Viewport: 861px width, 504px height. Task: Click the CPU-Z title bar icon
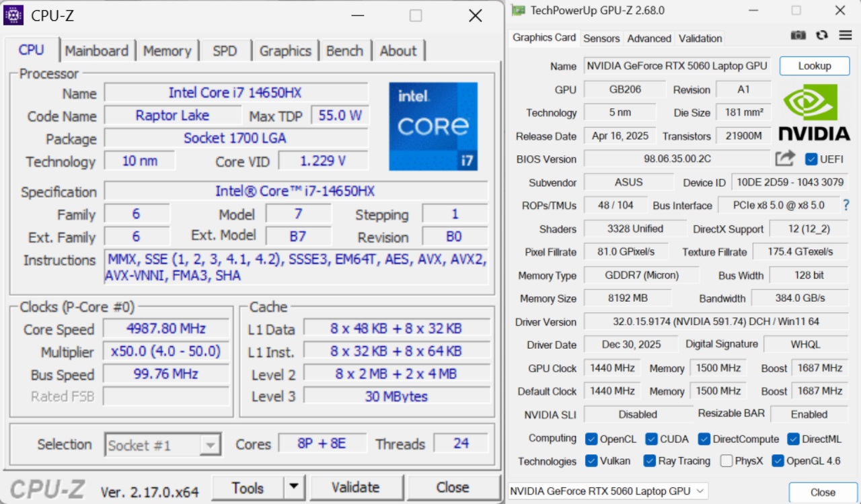click(x=15, y=15)
